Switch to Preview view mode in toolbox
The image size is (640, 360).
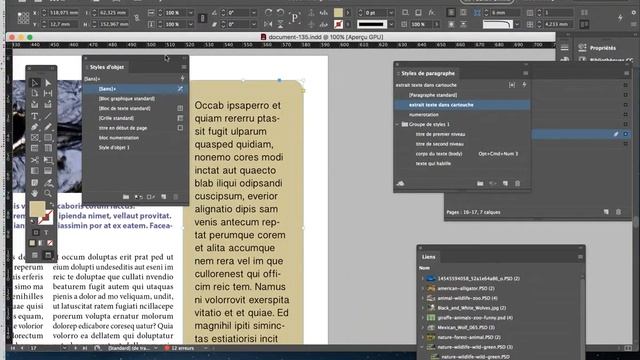pos(48,255)
